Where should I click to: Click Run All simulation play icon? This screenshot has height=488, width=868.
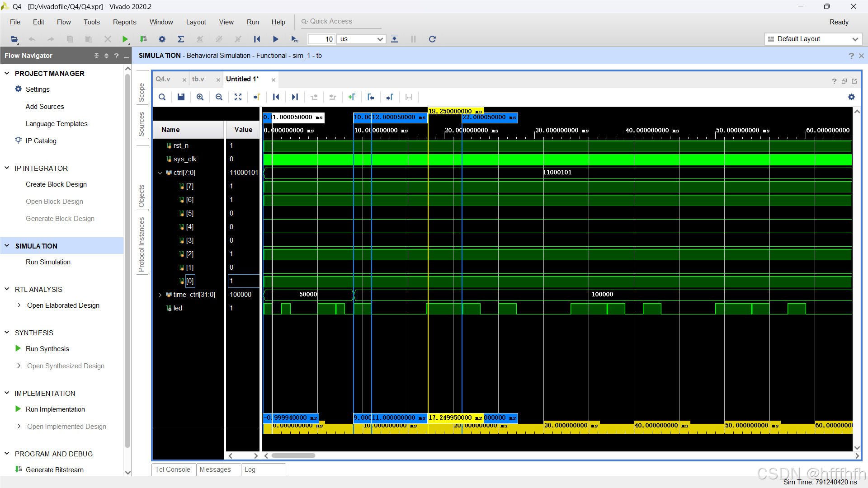275,39
